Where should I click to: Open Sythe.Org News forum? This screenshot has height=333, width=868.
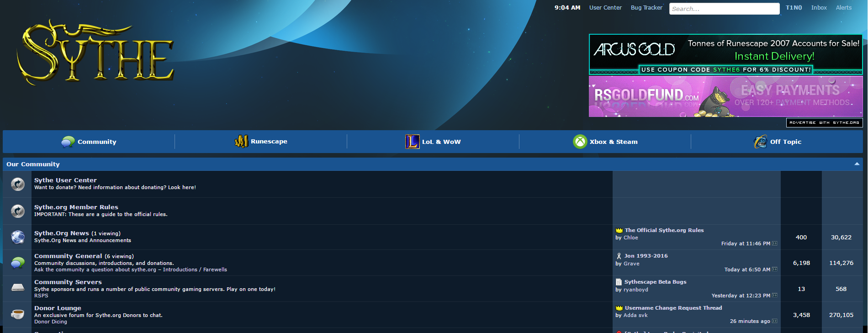pyautogui.click(x=61, y=233)
